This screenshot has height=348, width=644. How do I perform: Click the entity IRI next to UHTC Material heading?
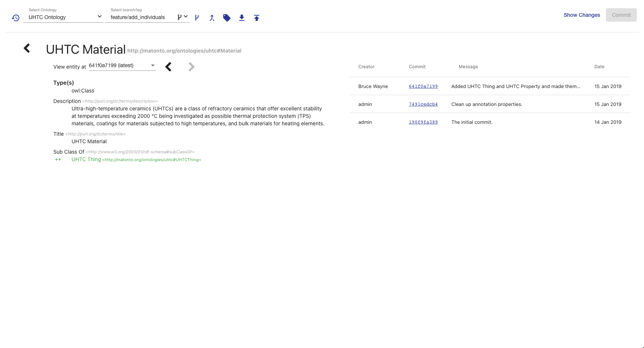(x=184, y=51)
